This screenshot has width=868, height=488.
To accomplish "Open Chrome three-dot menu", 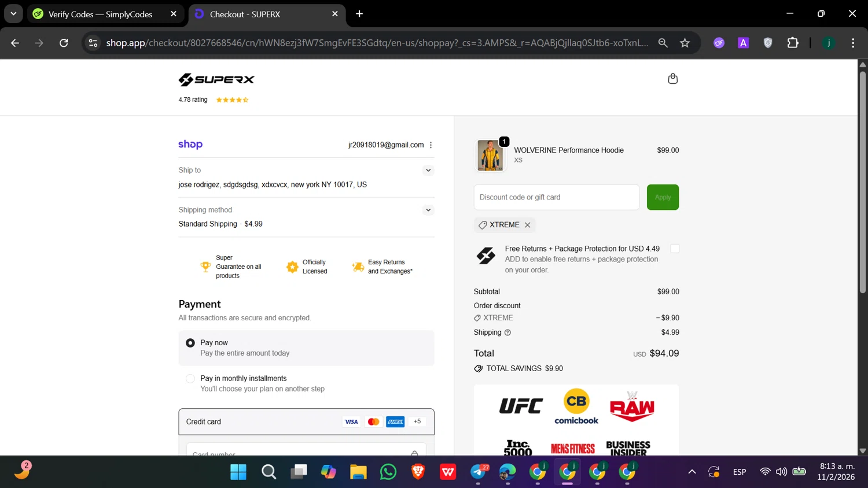I will (853, 43).
